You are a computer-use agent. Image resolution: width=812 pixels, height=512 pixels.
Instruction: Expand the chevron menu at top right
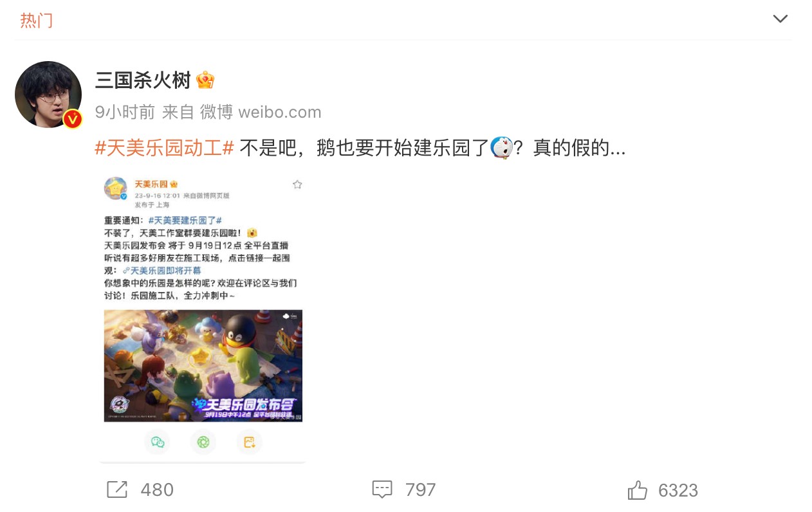click(x=780, y=19)
